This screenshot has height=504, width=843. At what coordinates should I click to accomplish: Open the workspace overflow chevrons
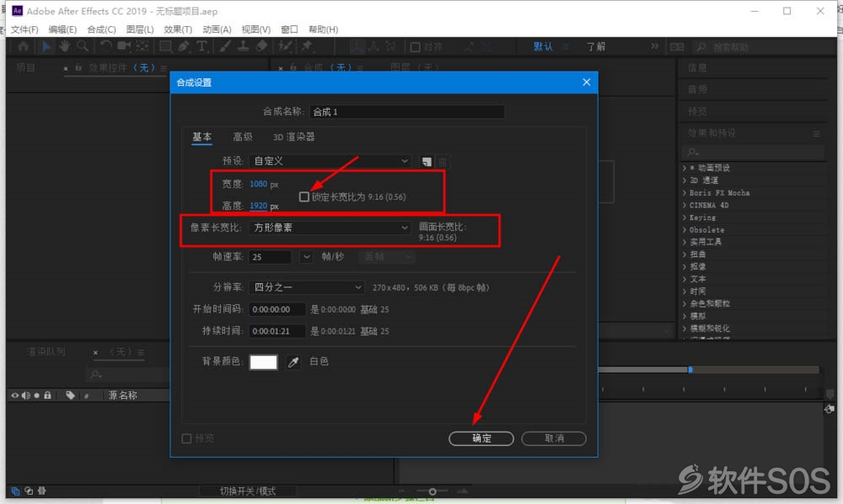(654, 46)
